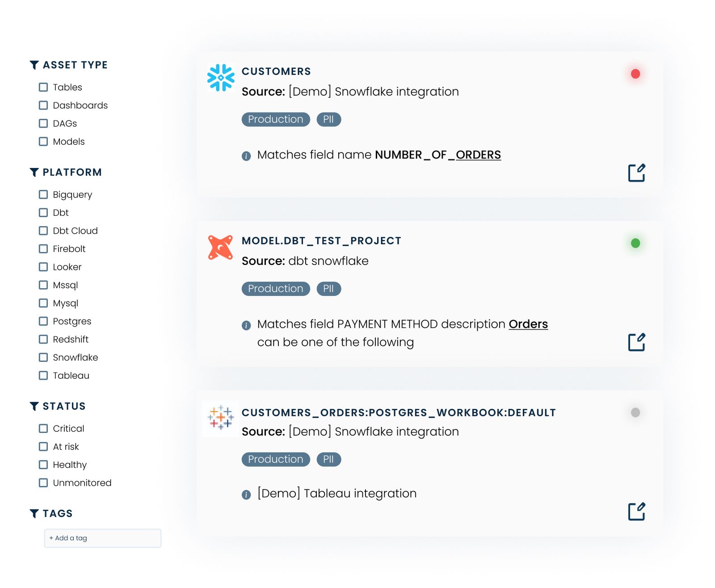715x588 pixels.
Task: Enable the Tables asset type filter
Action: click(43, 87)
